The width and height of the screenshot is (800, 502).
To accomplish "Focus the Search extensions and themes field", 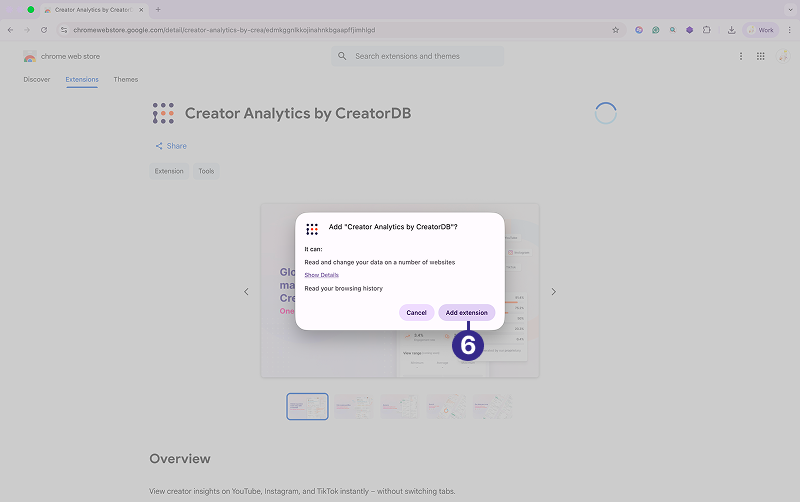I will pyautogui.click(x=417, y=56).
